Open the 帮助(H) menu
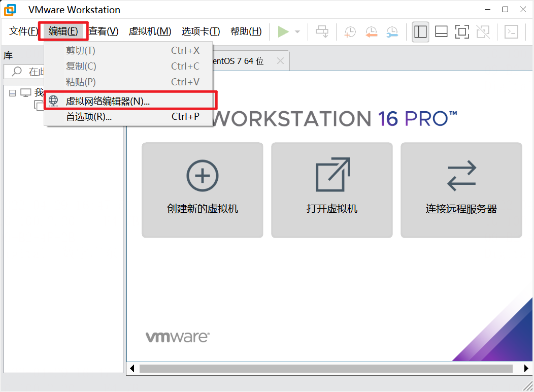The image size is (534, 392). [246, 31]
